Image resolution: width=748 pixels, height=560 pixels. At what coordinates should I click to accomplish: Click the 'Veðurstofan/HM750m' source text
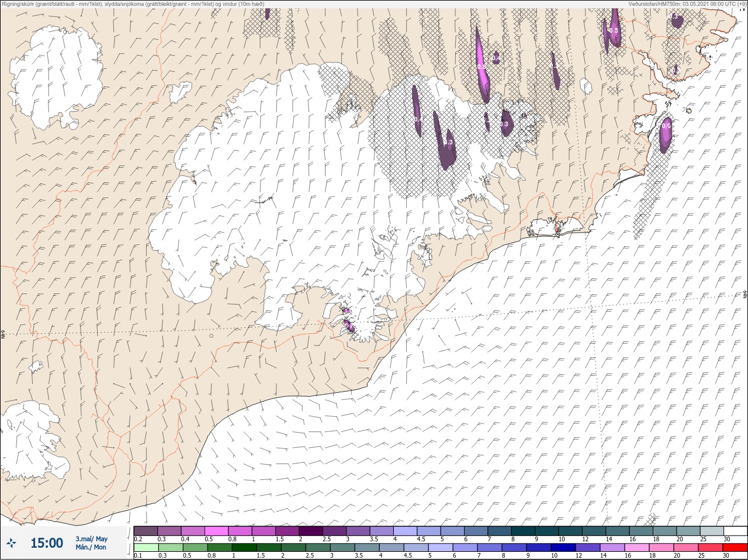[654, 4]
